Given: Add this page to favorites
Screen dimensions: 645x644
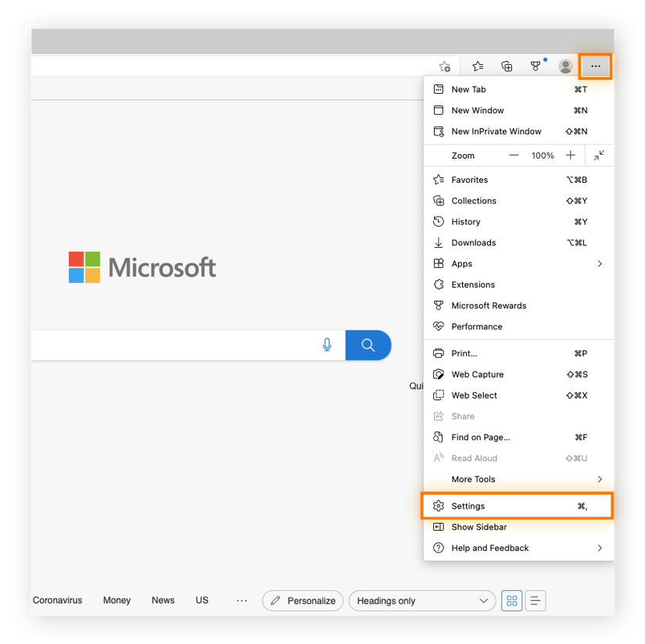Looking at the screenshot, I should click(x=445, y=66).
